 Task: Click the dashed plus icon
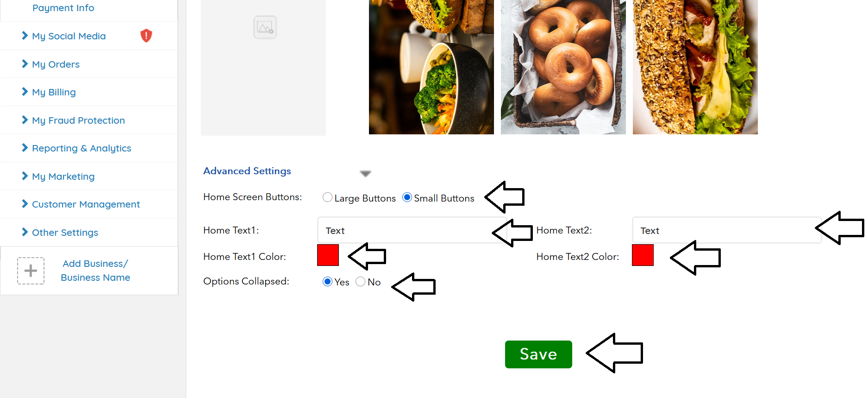point(31,271)
